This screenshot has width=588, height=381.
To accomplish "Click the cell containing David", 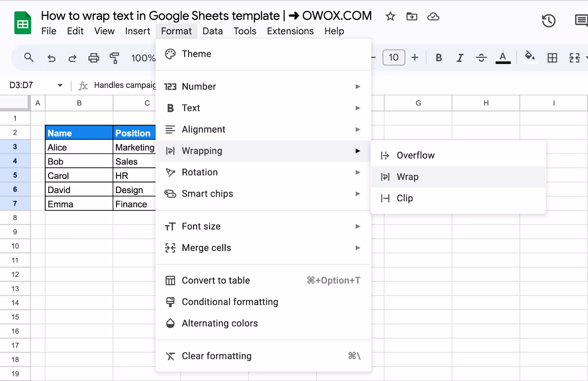I will click(79, 190).
